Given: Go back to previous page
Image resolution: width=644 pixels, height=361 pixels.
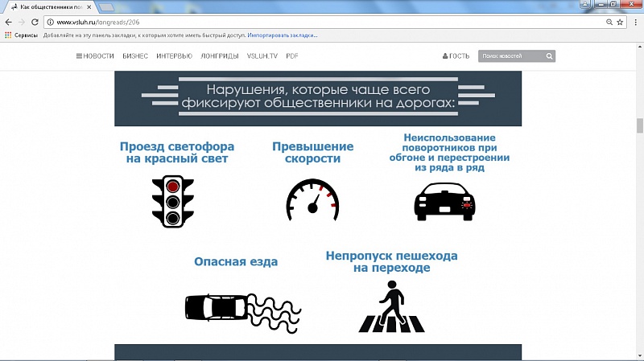Looking at the screenshot, I should [x=8, y=22].
